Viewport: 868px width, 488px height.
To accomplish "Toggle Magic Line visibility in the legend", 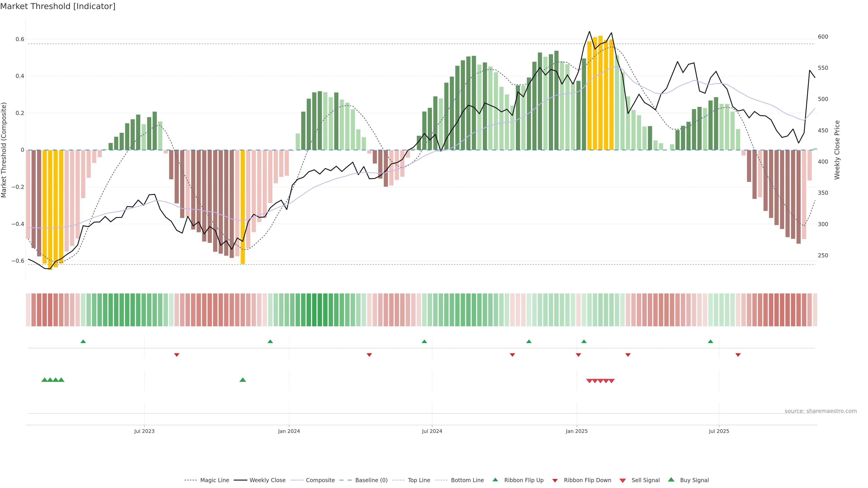I will tap(214, 480).
